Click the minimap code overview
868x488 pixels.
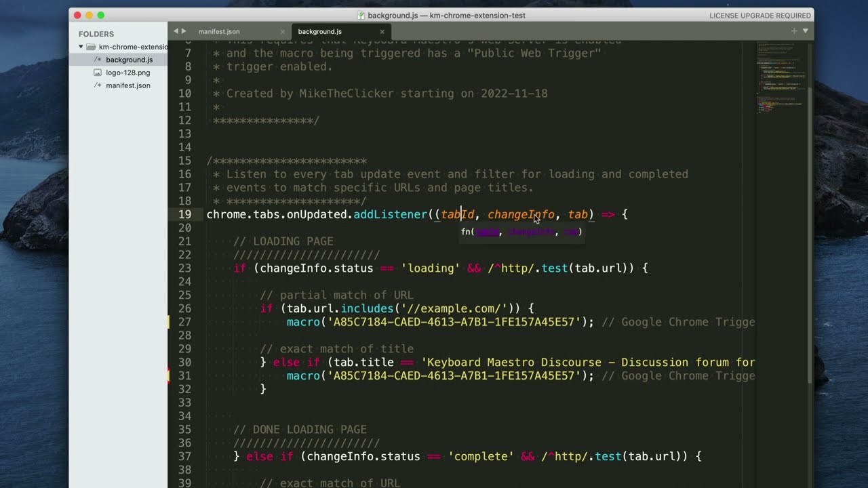pos(781,77)
